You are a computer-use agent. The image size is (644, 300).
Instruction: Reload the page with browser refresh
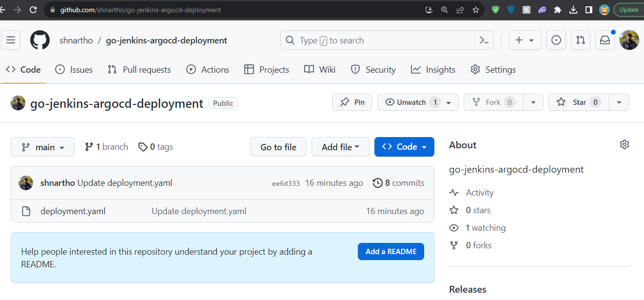33,10
